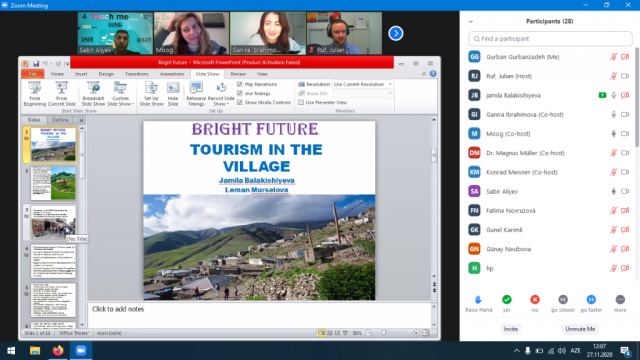Click Zoom participants panel scrollbar
Image resolution: width=640 pixels, height=360 pixels.
pyautogui.click(x=637, y=98)
